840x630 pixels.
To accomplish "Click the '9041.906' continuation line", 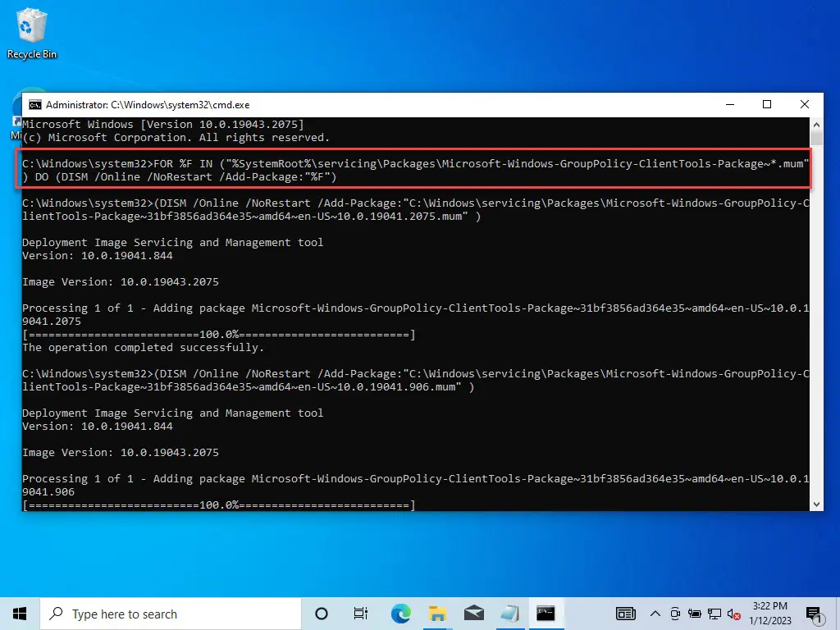I will pyautogui.click(x=48, y=492).
